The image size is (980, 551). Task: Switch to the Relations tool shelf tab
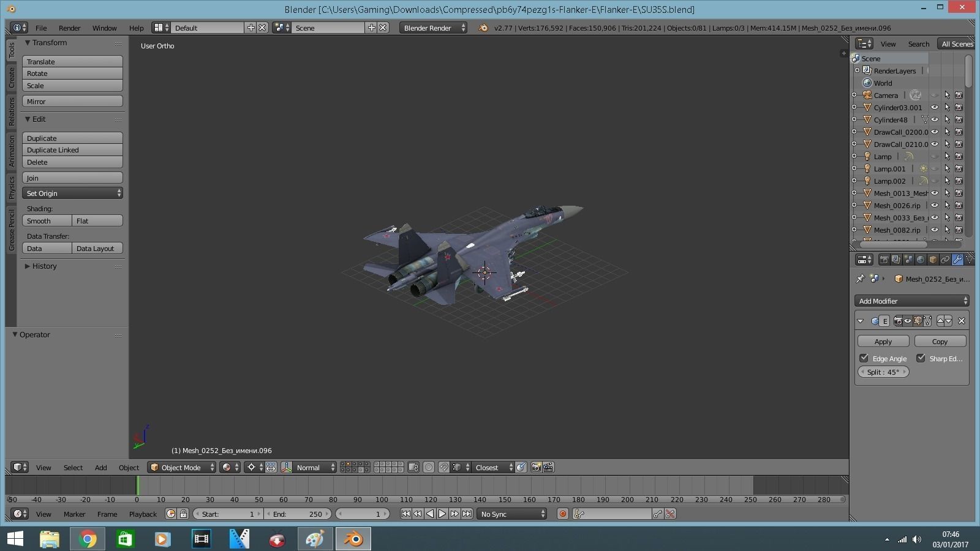point(11,112)
